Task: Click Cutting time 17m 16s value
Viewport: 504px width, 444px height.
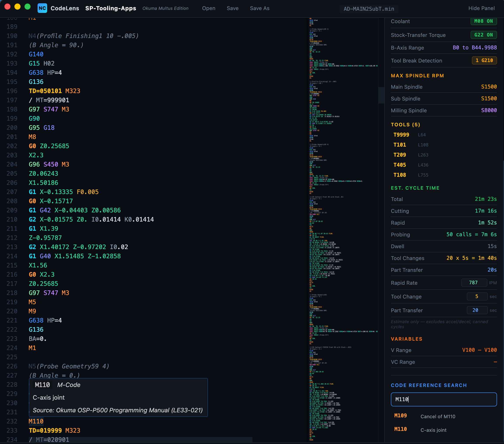Action: [485, 211]
